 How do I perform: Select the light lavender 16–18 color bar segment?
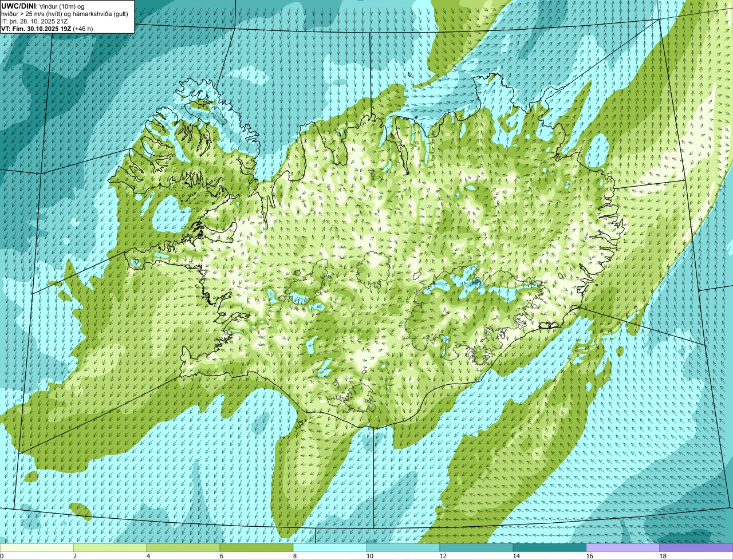(623, 547)
